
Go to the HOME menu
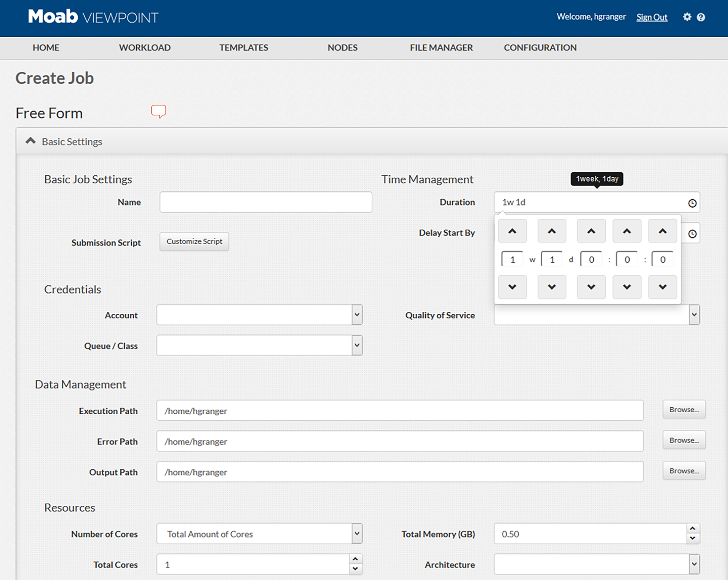click(46, 48)
